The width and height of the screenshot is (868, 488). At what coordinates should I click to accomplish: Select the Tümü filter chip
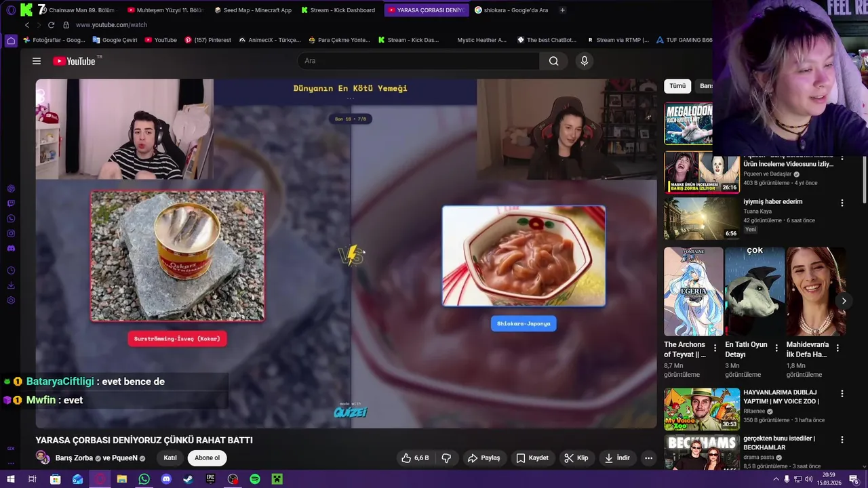[677, 86]
